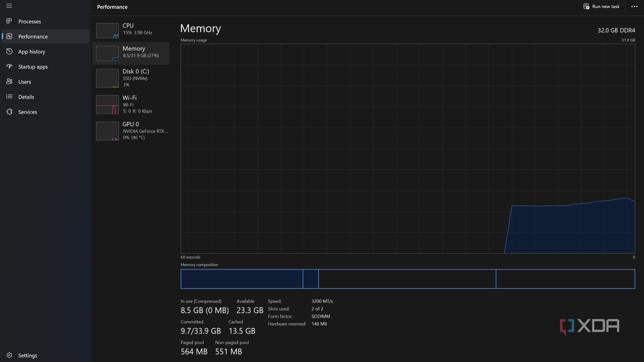Click the Settings gear icon
Screen dimensions: 644x362
9,355
